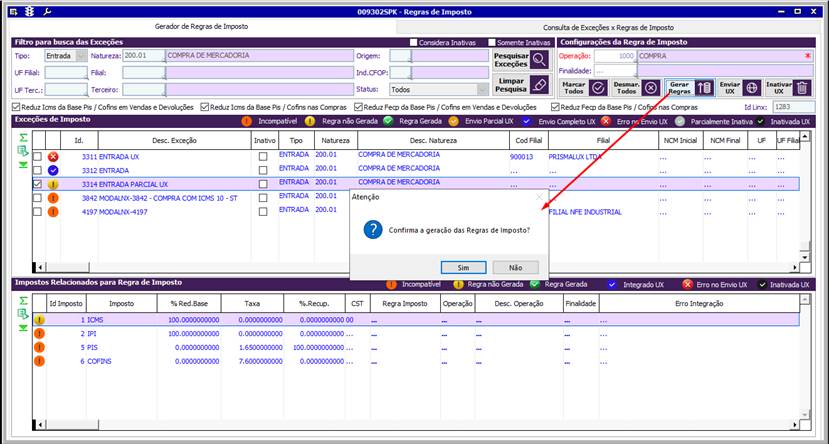Click the orange status icon of COFINS row
829x444 pixels.
point(40,361)
